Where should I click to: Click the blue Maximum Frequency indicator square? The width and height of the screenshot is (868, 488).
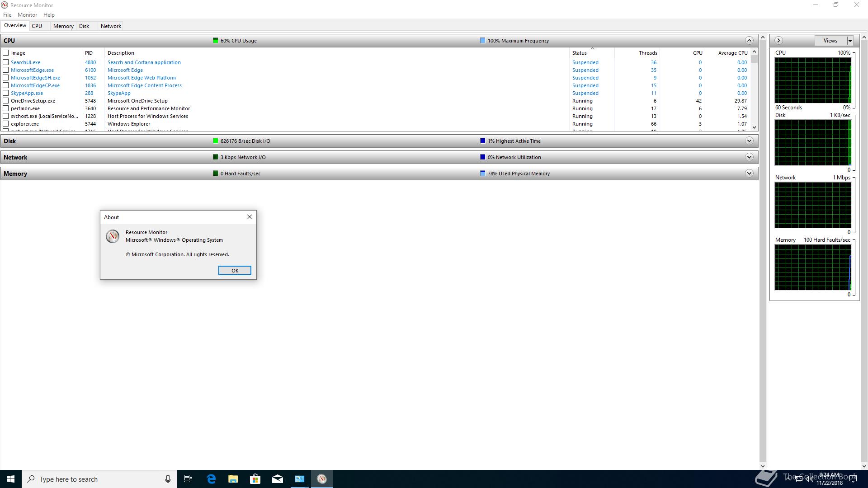483,41
